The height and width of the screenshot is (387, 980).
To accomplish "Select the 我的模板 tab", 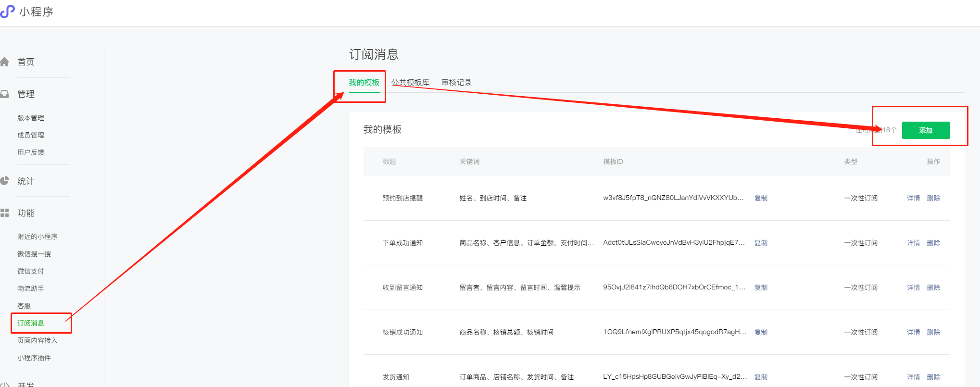I will click(364, 83).
